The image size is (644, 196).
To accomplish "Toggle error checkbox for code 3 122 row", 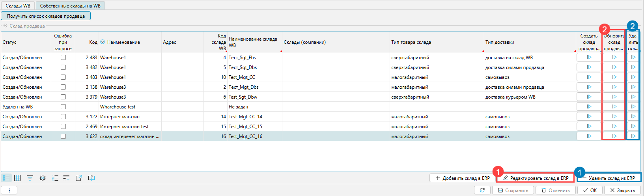I will pos(63,116).
